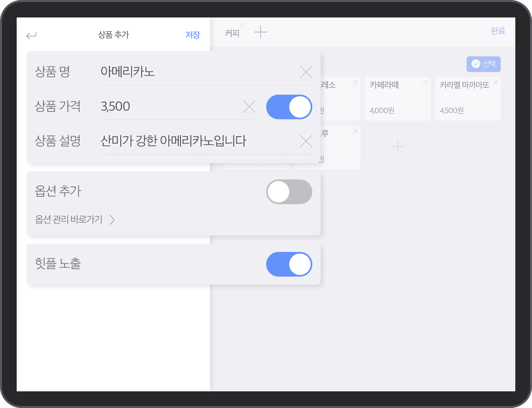Click the 콜드브루 card's remove icon
The image size is (532, 408).
click(x=355, y=131)
